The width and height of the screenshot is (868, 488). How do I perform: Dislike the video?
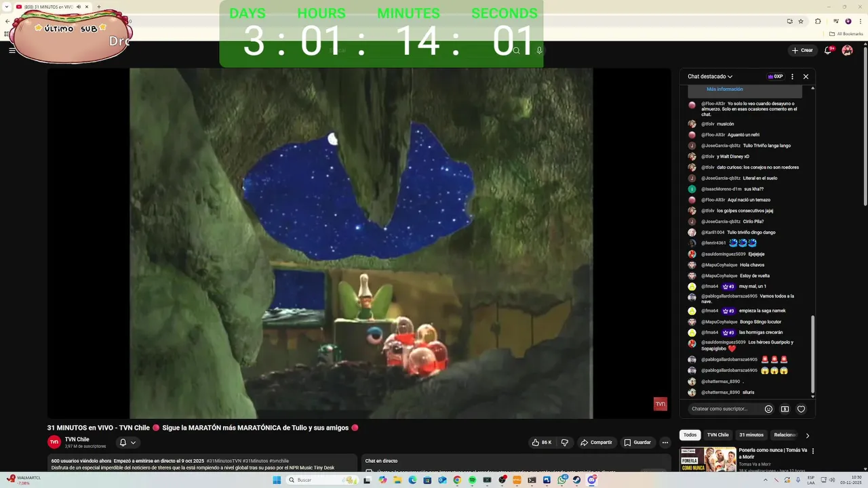pyautogui.click(x=564, y=443)
